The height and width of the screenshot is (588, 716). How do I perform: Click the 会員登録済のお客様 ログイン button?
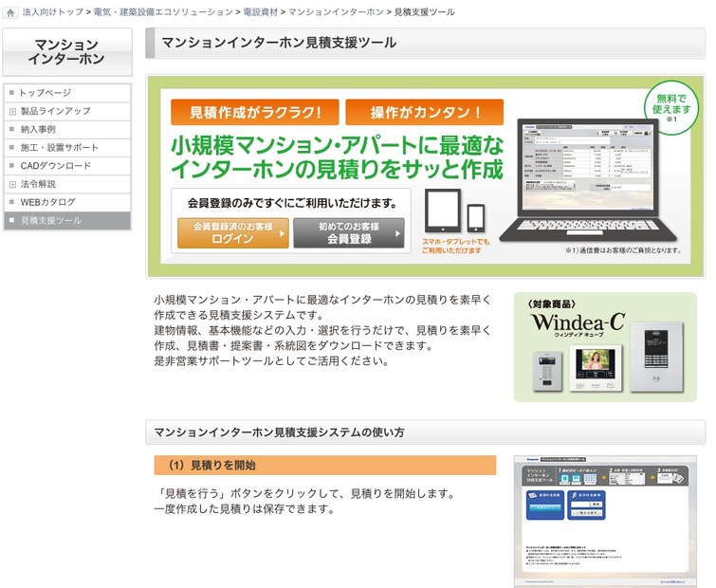click(x=233, y=232)
